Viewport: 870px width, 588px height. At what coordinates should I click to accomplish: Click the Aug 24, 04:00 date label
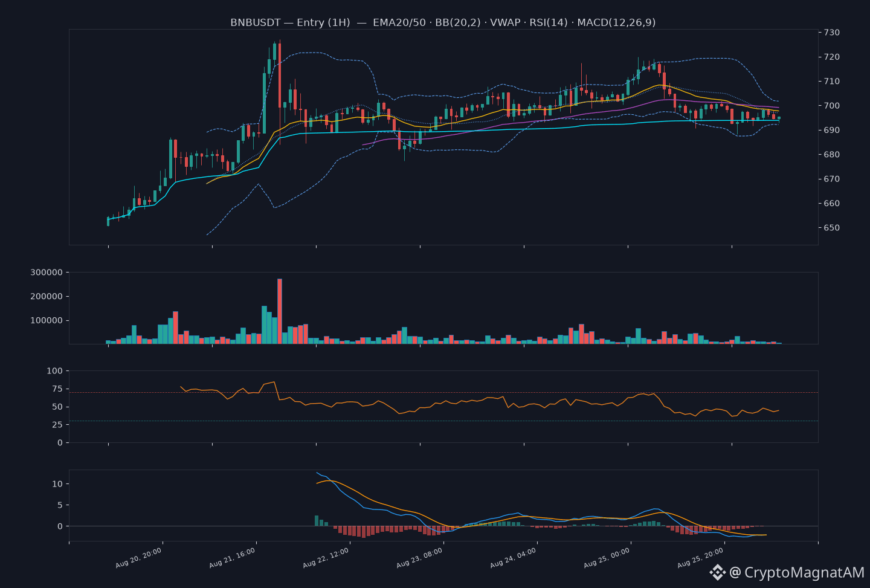click(x=514, y=558)
